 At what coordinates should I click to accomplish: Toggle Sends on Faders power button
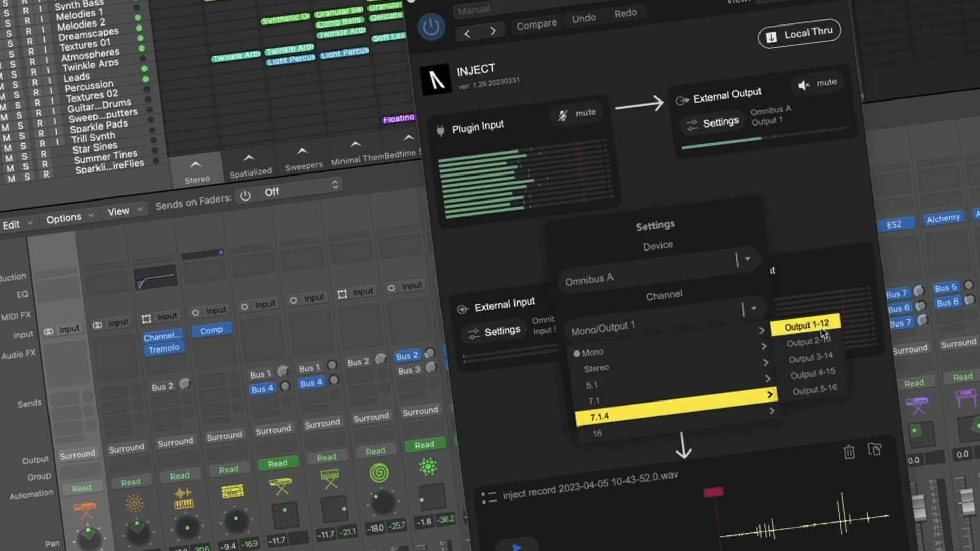point(246,196)
